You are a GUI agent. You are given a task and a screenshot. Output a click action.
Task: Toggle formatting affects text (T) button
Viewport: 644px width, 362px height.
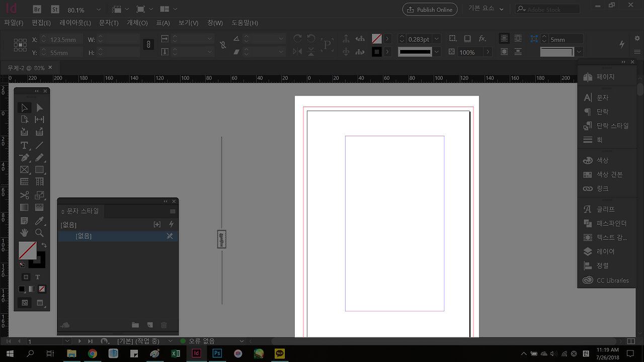point(38,277)
